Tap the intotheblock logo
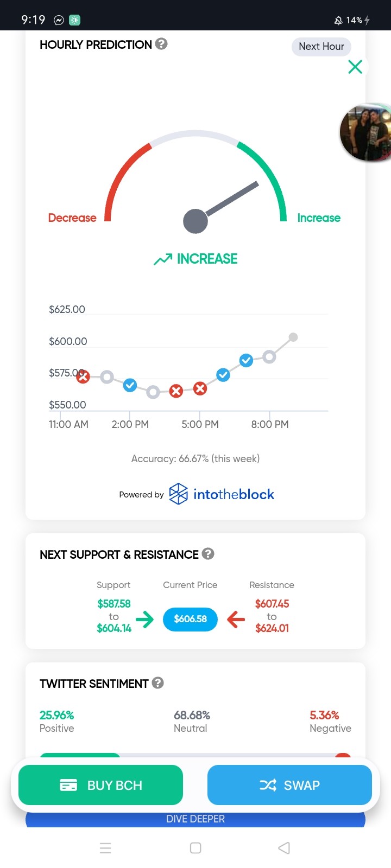Screen dimensions: 391x868 (x=222, y=494)
